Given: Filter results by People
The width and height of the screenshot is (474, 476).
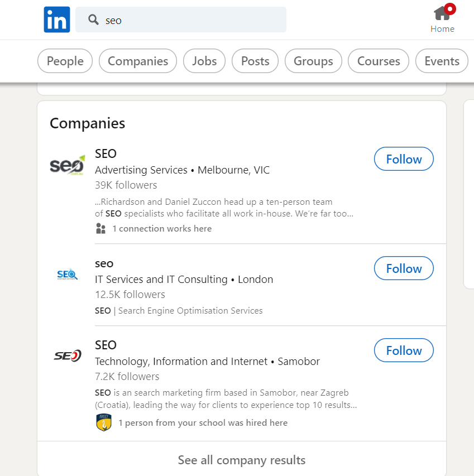Looking at the screenshot, I should 65,61.
